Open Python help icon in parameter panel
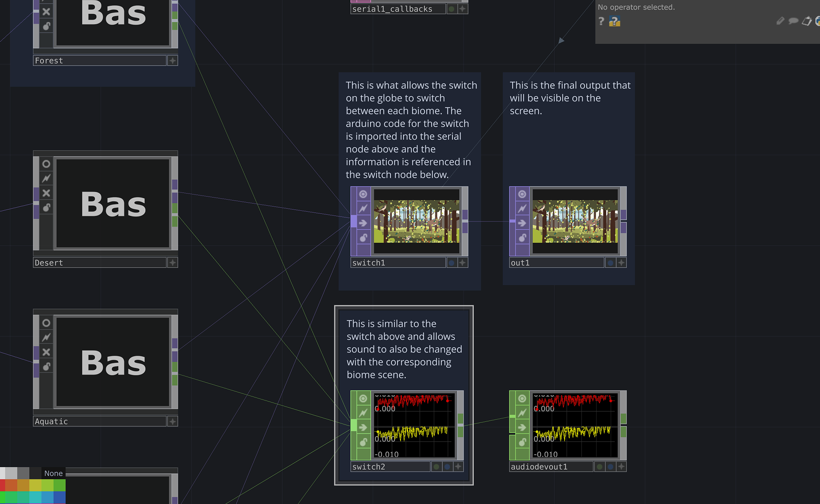This screenshot has width=820, height=504. (615, 21)
